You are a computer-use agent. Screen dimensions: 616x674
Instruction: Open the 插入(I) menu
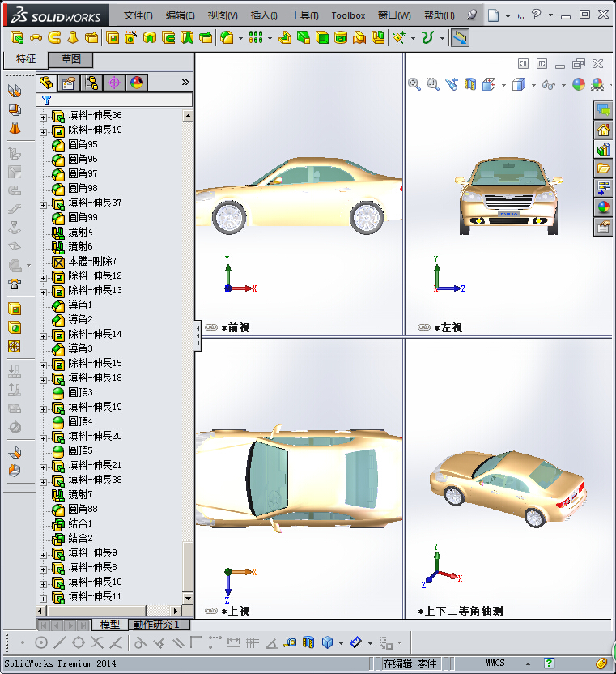pos(264,15)
